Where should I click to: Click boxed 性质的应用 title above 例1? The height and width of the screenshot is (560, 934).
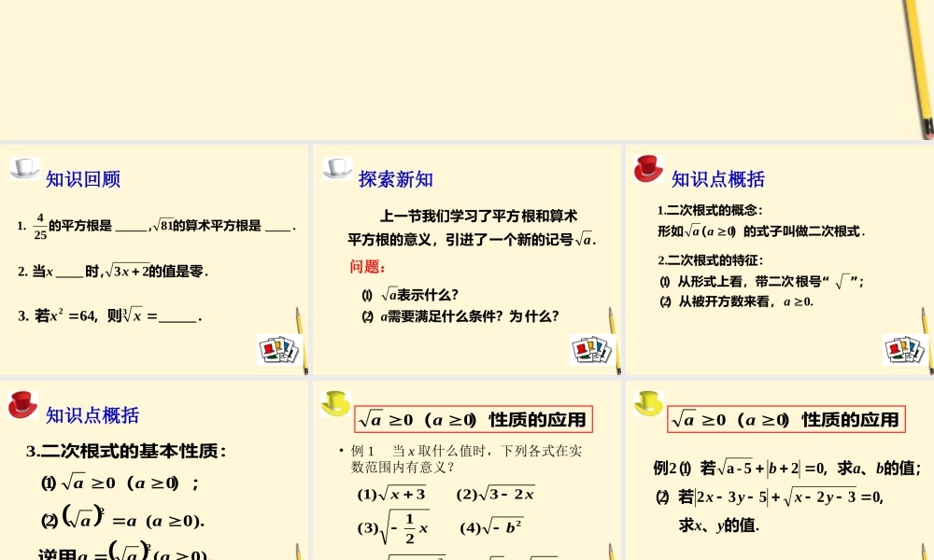[474, 420]
